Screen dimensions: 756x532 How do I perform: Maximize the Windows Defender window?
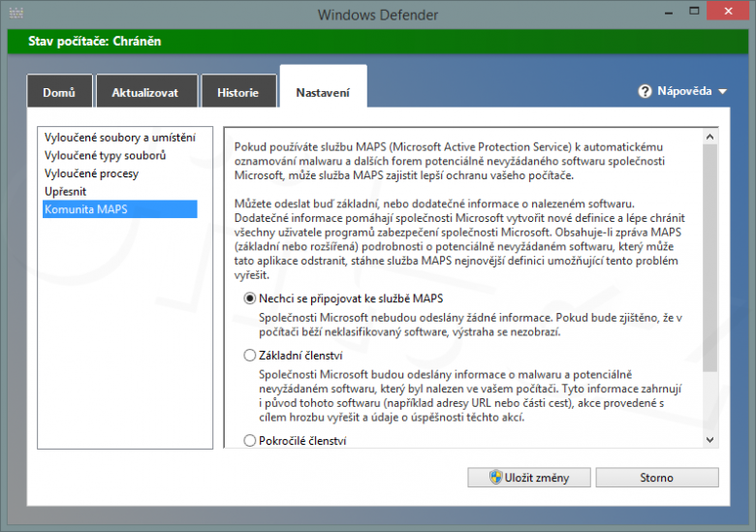coord(694,11)
